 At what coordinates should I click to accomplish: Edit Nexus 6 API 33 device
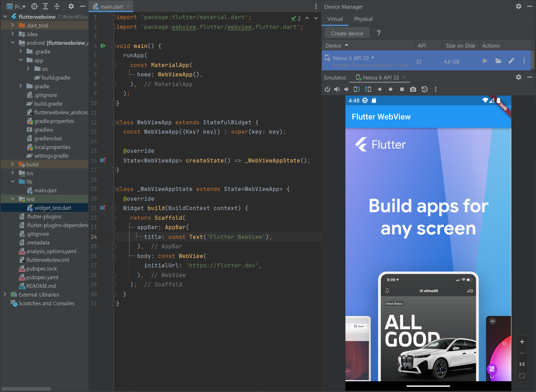point(511,61)
